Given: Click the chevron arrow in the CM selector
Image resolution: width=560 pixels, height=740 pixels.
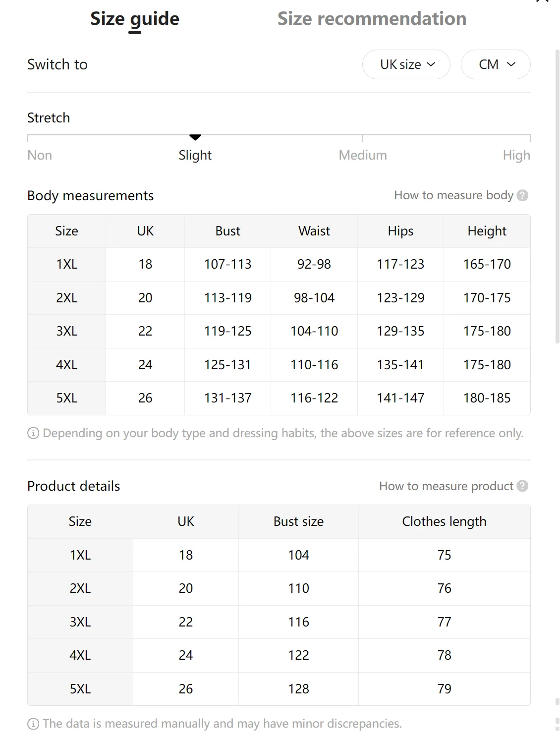Looking at the screenshot, I should pos(511,64).
